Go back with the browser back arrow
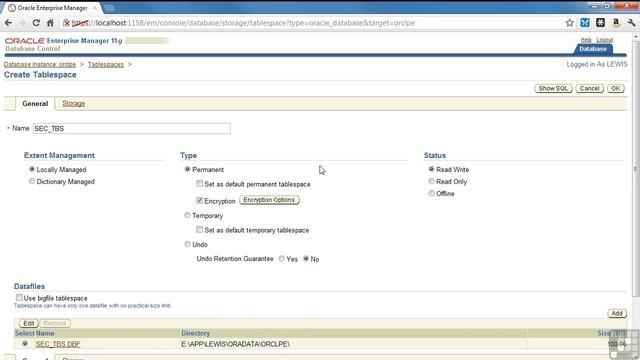The height and width of the screenshot is (360, 640). 8,23
